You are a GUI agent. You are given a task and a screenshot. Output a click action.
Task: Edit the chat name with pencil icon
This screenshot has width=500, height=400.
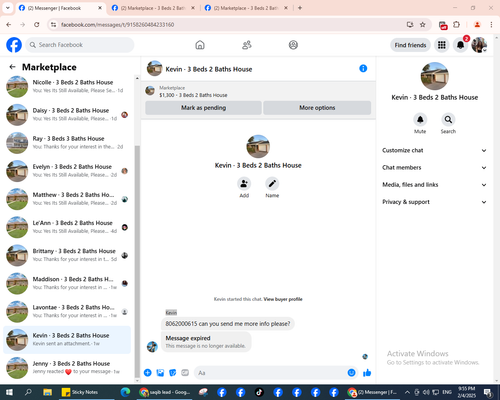[x=272, y=184]
